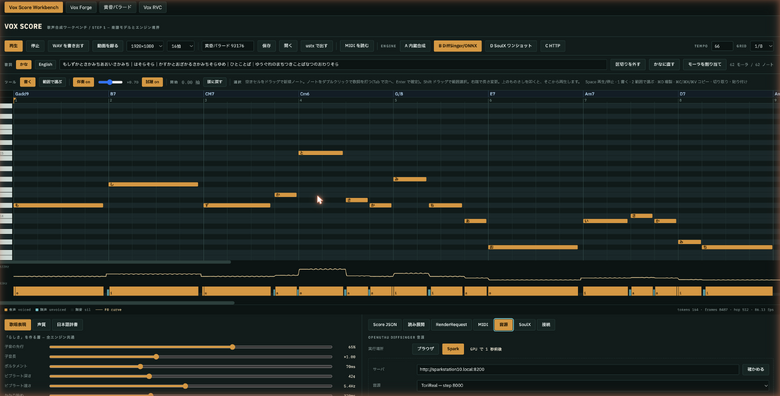Click the Gadd9 chord label
Screen dimensions: 780x396
tap(22, 94)
